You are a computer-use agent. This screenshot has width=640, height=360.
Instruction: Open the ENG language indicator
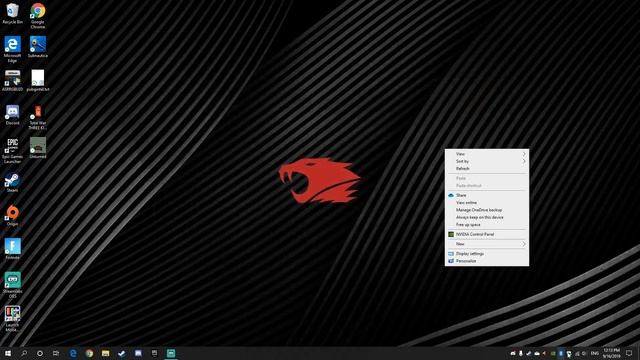[595, 353]
